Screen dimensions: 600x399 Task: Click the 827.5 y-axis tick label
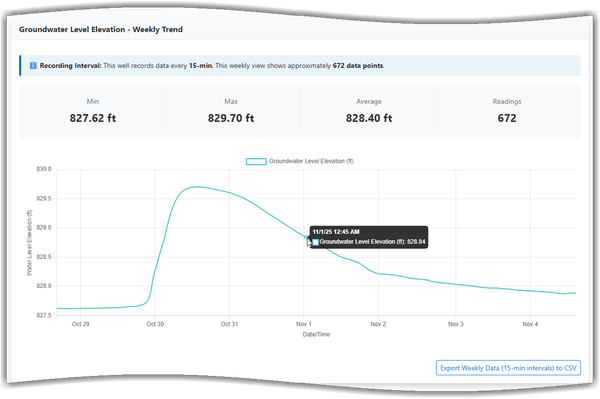44,316
